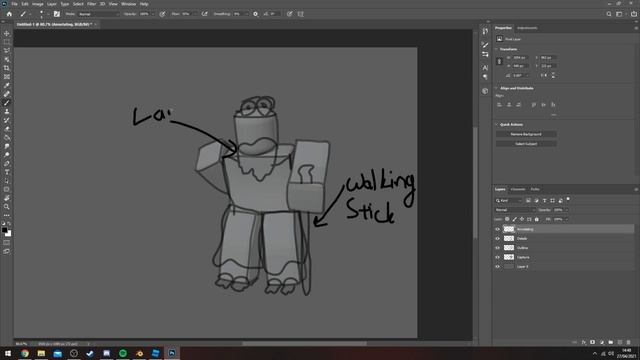
Task: Open the brush Mode dropdown
Action: pos(98,14)
